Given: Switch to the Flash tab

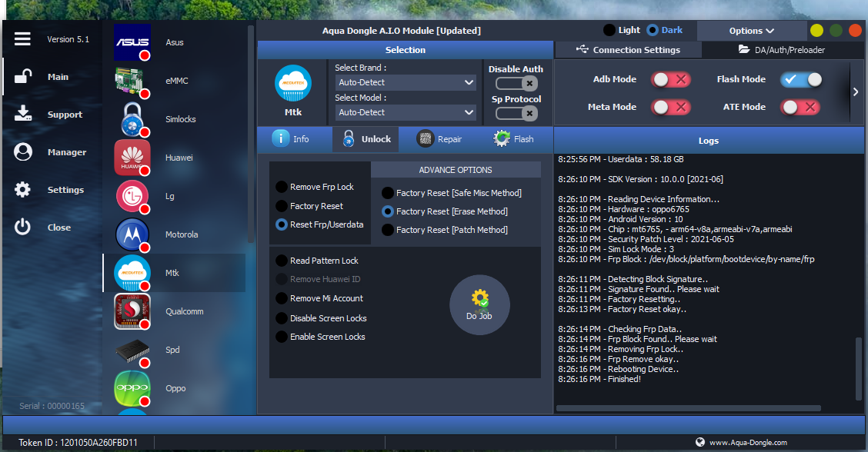Looking at the screenshot, I should pyautogui.click(x=513, y=139).
